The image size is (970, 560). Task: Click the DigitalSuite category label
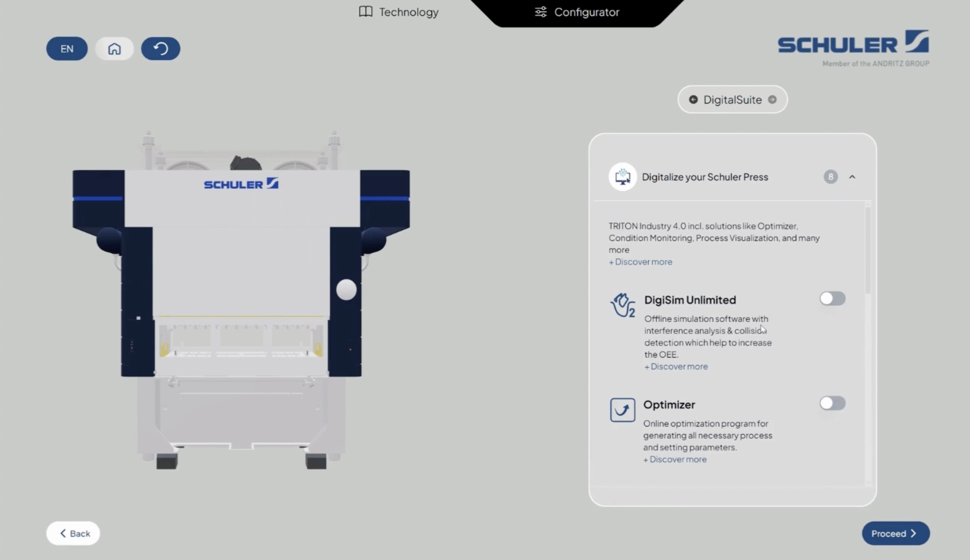click(733, 100)
